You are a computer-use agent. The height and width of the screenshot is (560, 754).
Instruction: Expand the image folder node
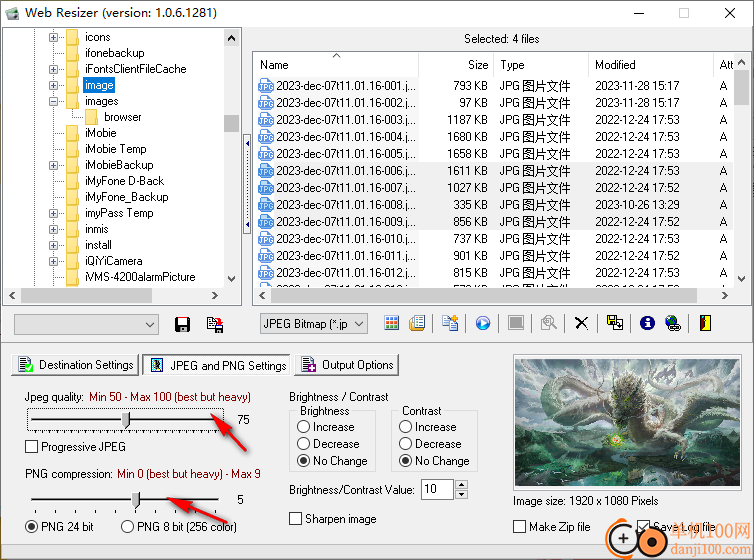53,85
